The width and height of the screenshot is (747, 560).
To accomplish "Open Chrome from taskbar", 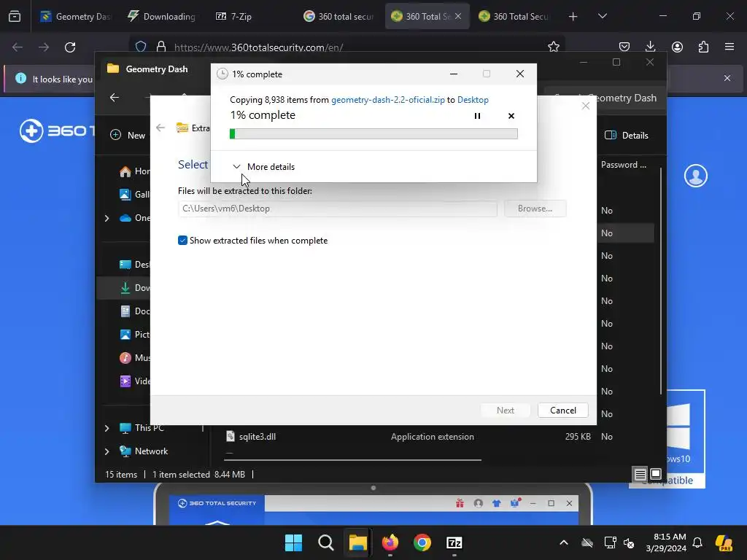I will click(422, 542).
